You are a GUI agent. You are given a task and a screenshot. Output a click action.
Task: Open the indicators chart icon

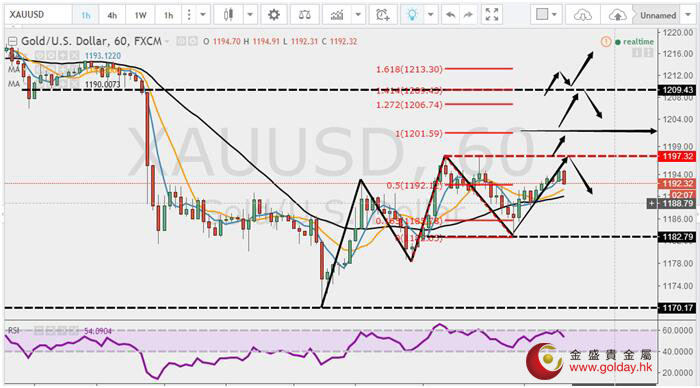pyautogui.click(x=337, y=15)
